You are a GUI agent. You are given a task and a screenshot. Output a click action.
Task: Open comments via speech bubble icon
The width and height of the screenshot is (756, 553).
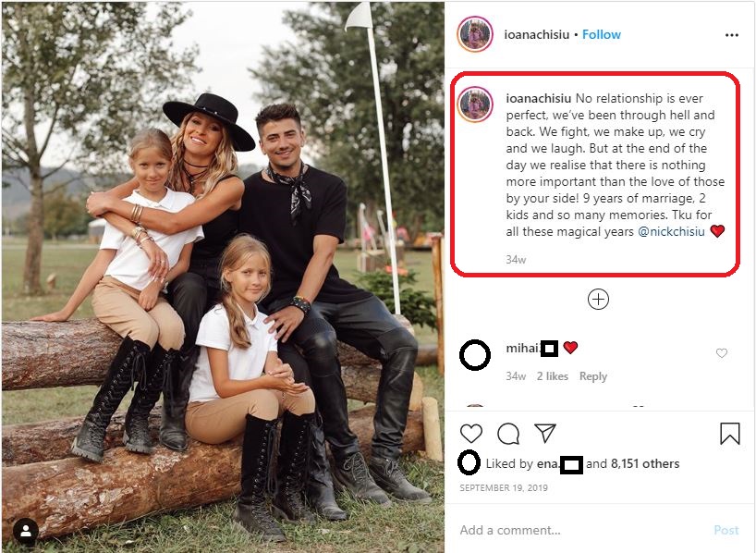pyautogui.click(x=508, y=434)
